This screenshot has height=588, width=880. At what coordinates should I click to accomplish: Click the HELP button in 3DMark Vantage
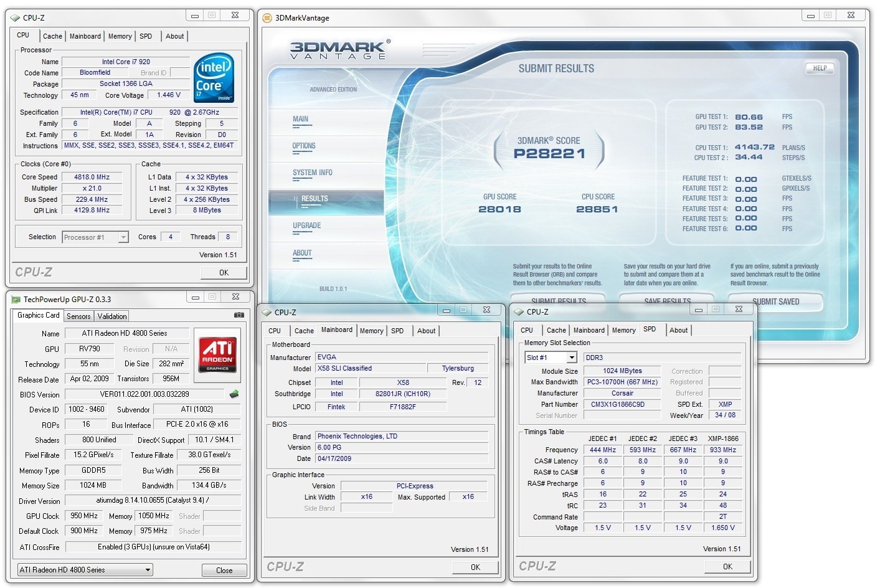(820, 69)
